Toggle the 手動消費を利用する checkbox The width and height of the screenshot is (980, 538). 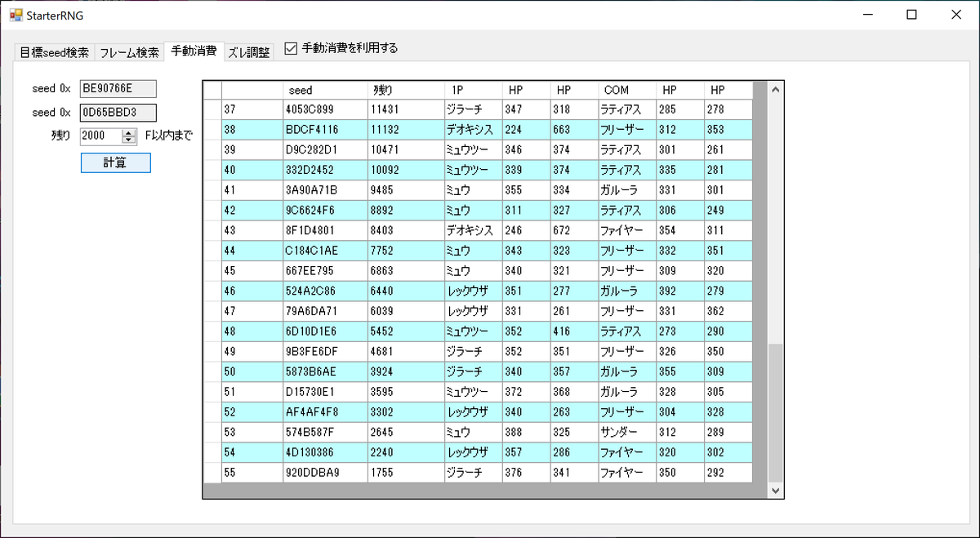coord(291,48)
